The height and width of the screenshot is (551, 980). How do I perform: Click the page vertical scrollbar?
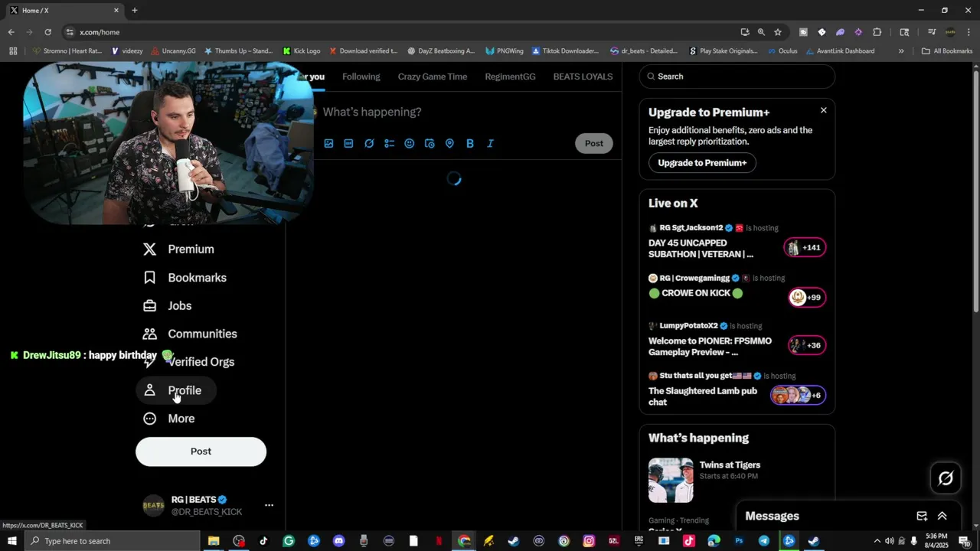coord(975,191)
